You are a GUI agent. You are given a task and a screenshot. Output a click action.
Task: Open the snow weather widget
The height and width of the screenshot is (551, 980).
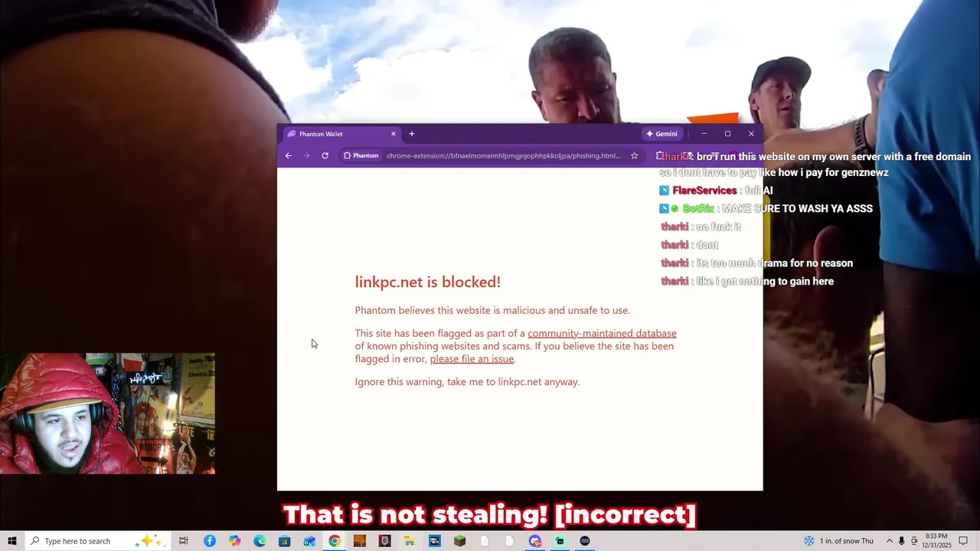coord(838,541)
